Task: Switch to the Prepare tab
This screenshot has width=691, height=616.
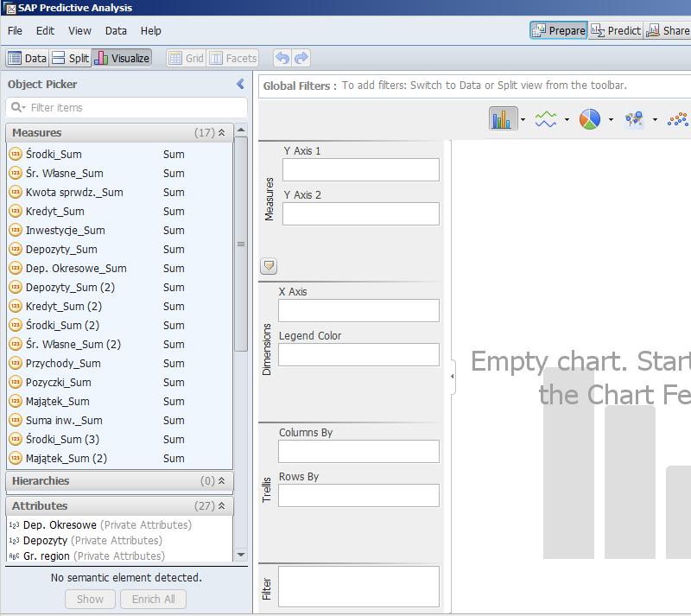Action: pos(558,30)
